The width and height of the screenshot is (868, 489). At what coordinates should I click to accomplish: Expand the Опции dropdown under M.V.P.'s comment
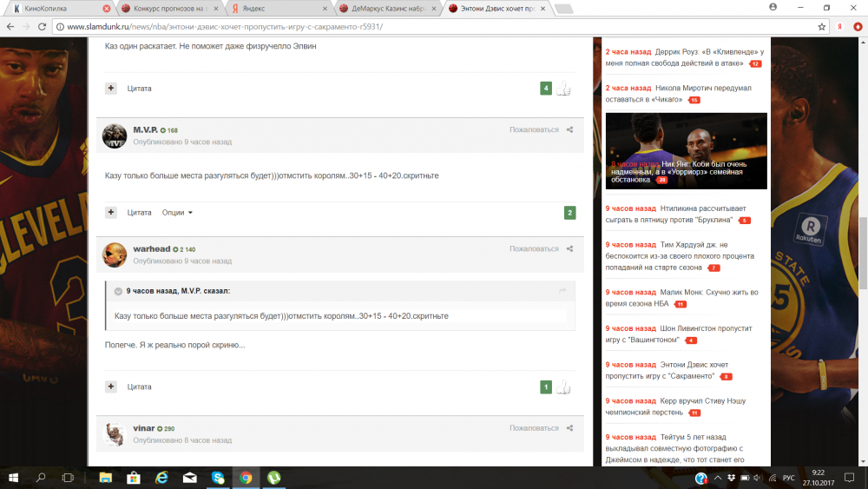pos(177,213)
